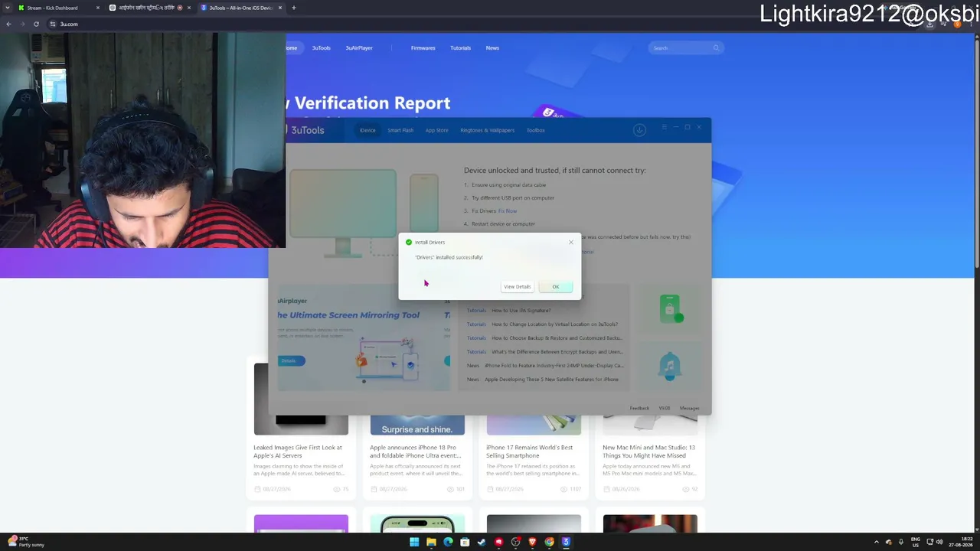Confirm the Install Drivers dialog with OK
The image size is (980, 551).
(556, 287)
